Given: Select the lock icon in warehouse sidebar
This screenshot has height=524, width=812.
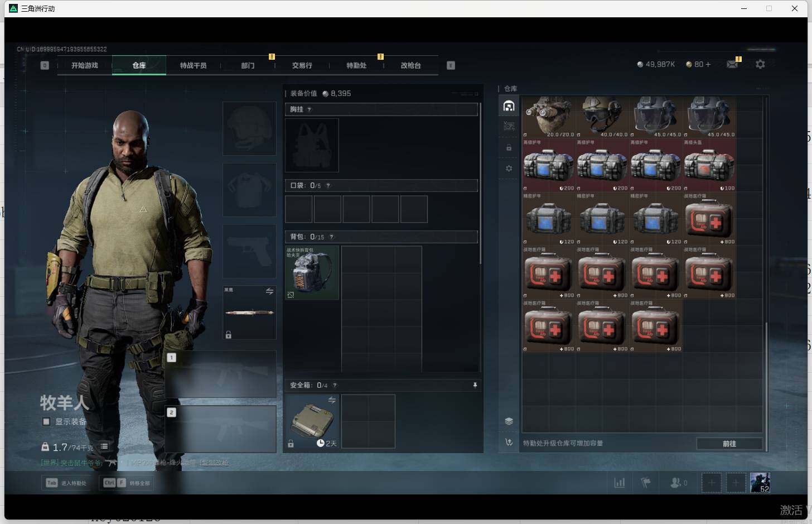Looking at the screenshot, I should point(509,148).
